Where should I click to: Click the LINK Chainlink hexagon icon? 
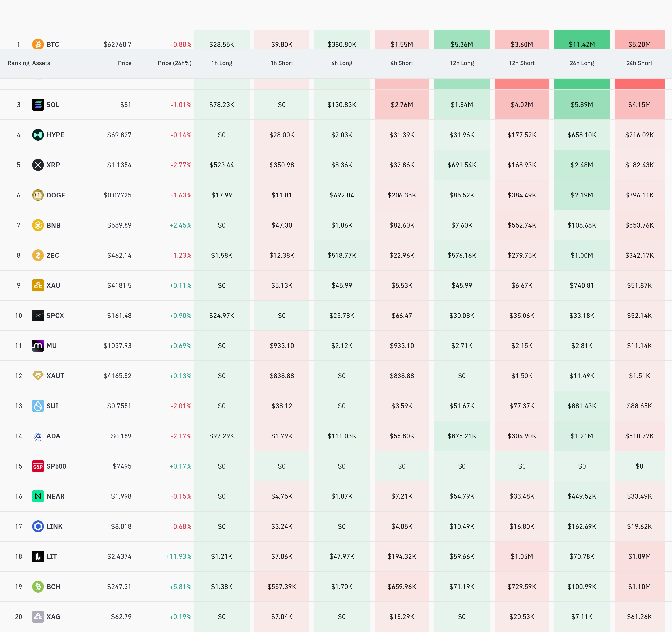click(x=38, y=526)
